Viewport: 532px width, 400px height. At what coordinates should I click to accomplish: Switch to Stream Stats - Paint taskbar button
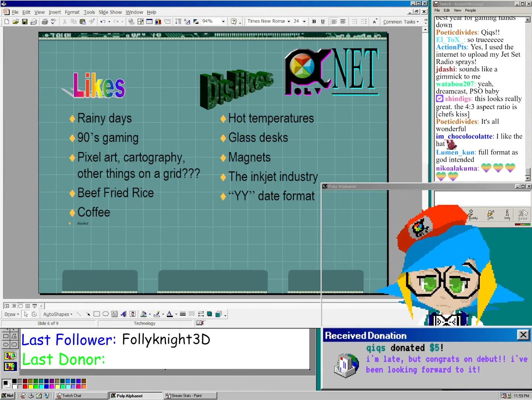(x=191, y=396)
